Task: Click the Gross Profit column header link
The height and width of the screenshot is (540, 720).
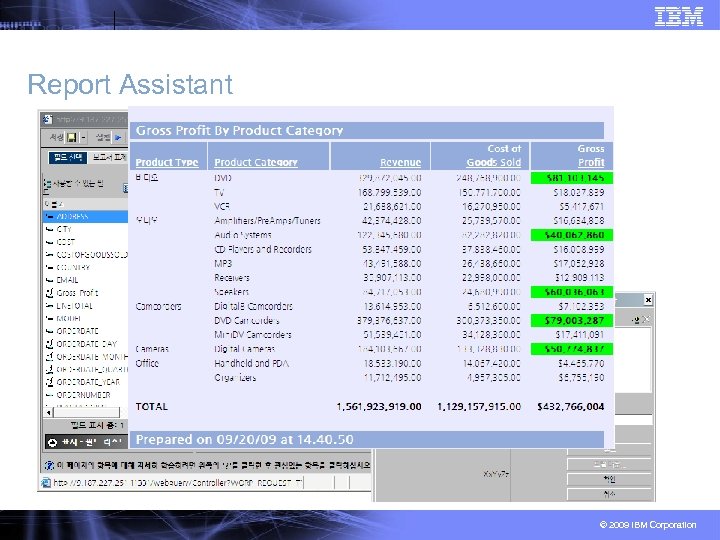Action: [591, 155]
